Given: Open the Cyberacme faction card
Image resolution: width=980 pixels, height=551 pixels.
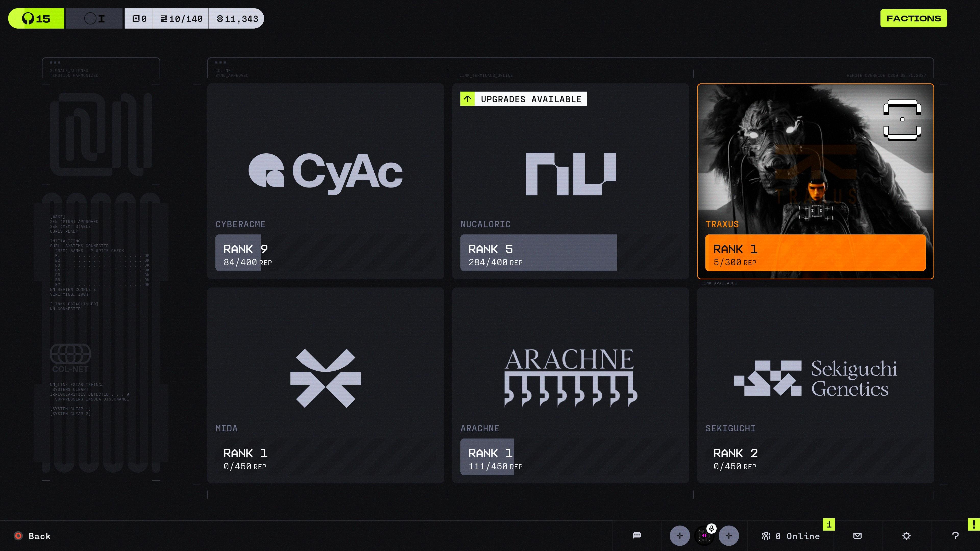Looking at the screenshot, I should click(325, 181).
